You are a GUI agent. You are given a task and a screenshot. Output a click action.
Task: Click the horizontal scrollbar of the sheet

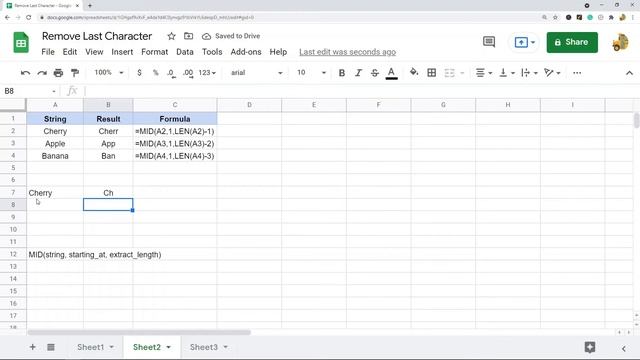point(139,332)
